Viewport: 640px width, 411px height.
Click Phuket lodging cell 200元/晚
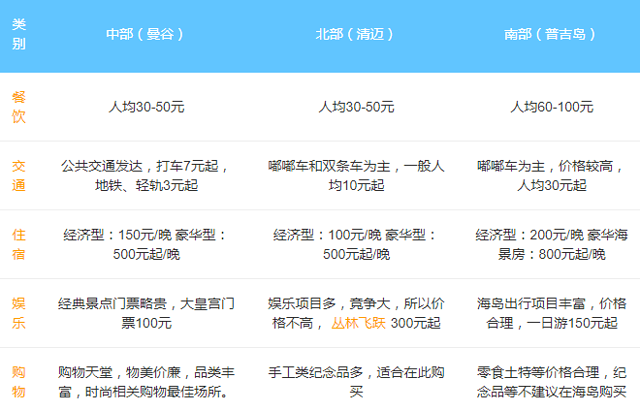coord(552,245)
